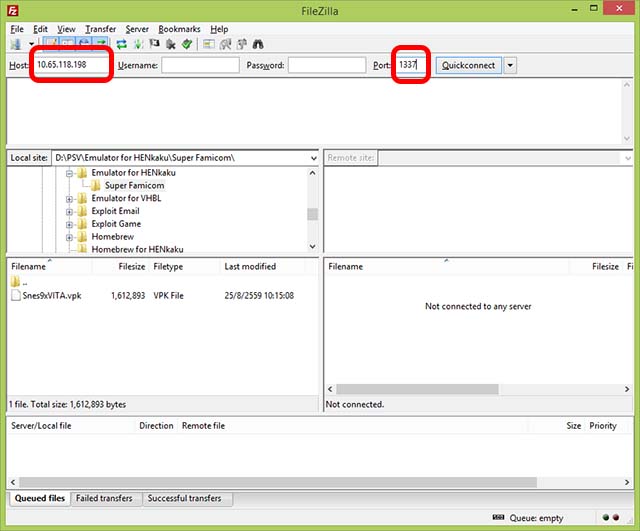Toggle the transfer queue display
Screen dimensions: 640x531
click(101, 44)
